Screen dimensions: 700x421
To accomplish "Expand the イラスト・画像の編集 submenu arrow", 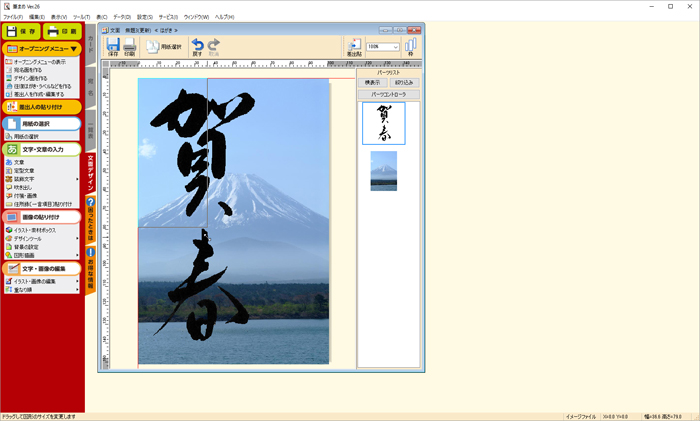I will (x=78, y=281).
